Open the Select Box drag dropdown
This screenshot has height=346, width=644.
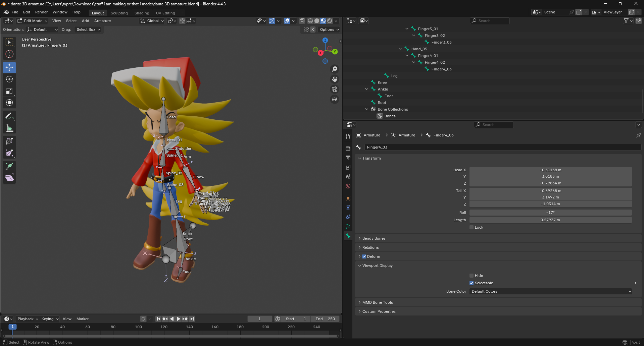[89, 30]
